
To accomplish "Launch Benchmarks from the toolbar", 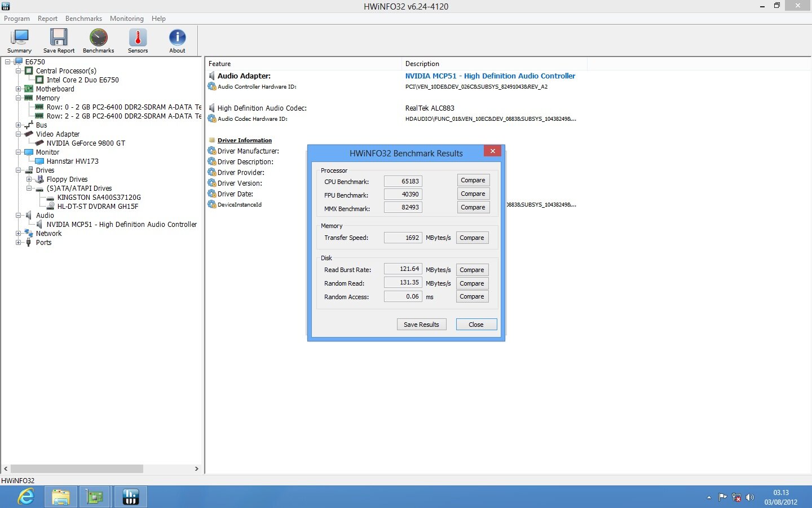I will click(98, 41).
